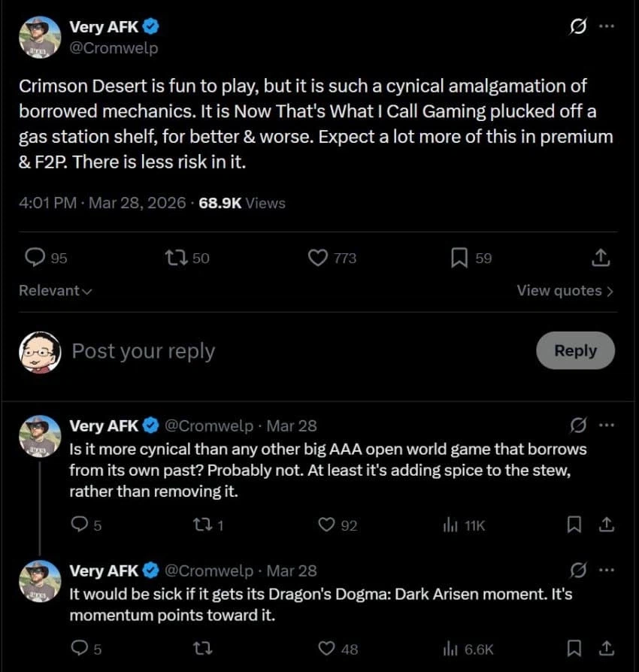Share the main post via share icon

600,258
